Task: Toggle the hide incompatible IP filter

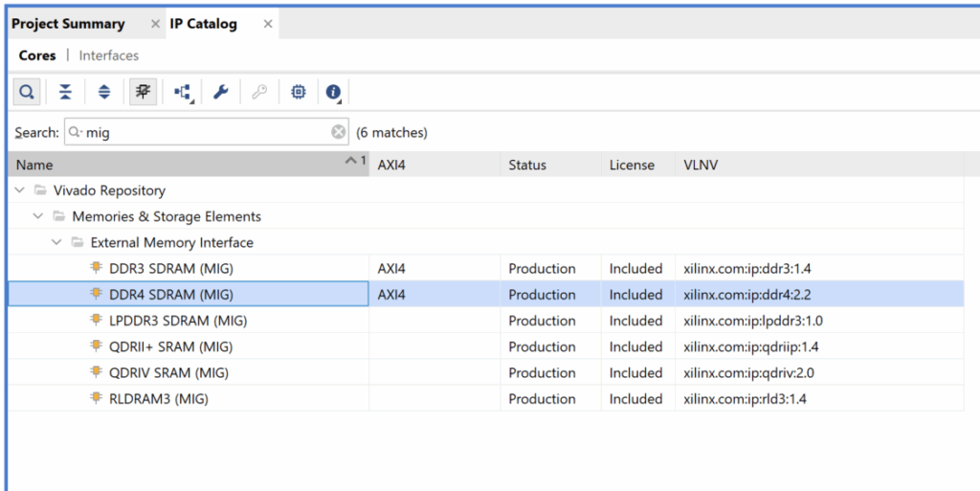Action: (x=144, y=92)
